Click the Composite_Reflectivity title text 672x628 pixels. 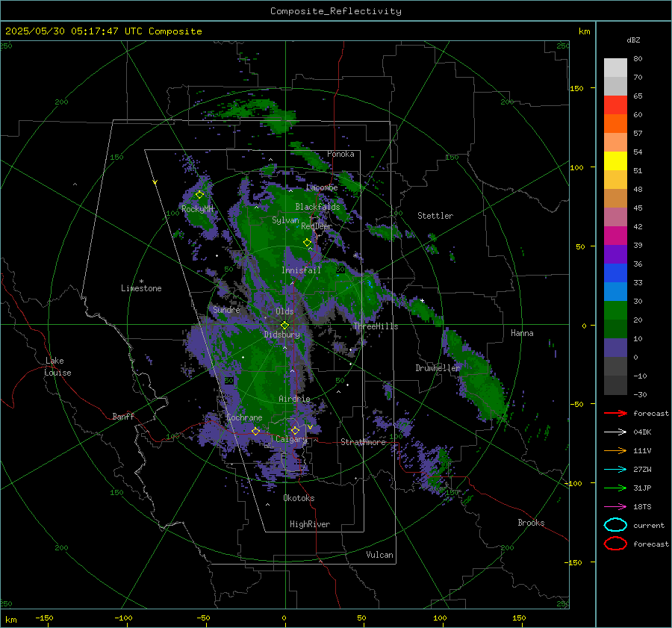click(x=336, y=11)
